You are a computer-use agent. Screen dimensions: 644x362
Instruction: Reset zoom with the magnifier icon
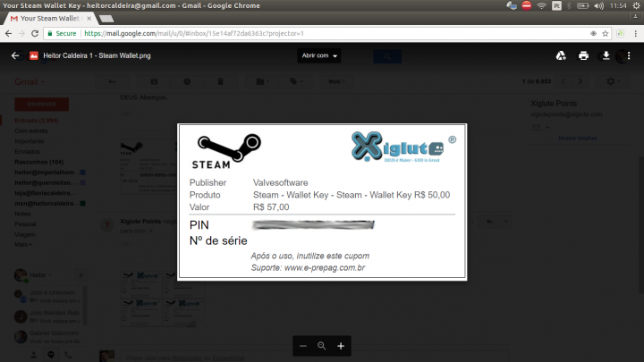coord(322,346)
